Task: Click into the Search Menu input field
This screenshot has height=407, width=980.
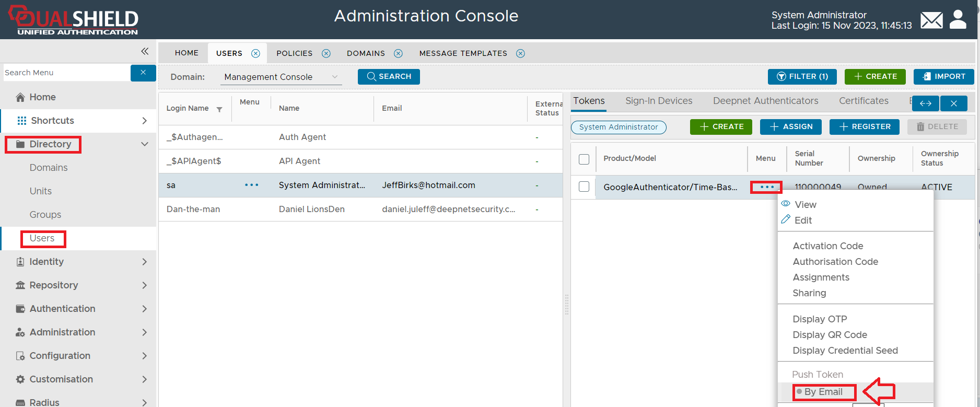Action: pos(66,73)
